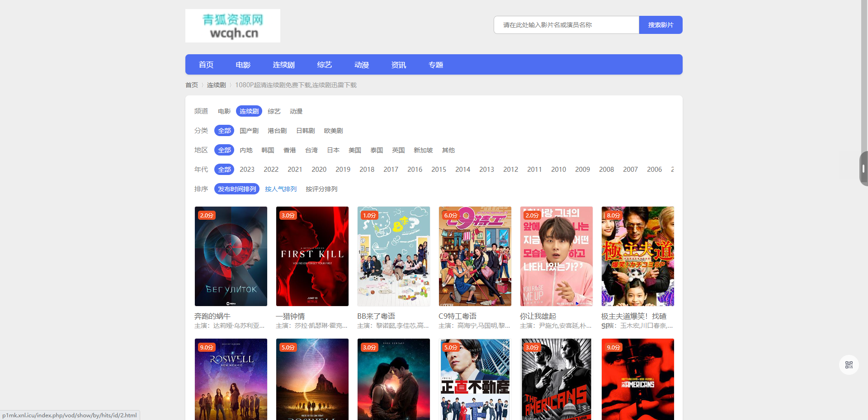Open 综艺 in the blue navigation bar
This screenshot has width=868, height=420.
(325, 65)
